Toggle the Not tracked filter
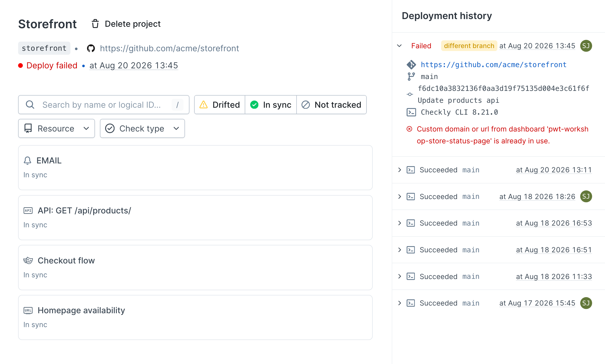This screenshot has height=364, width=605. [x=332, y=104]
